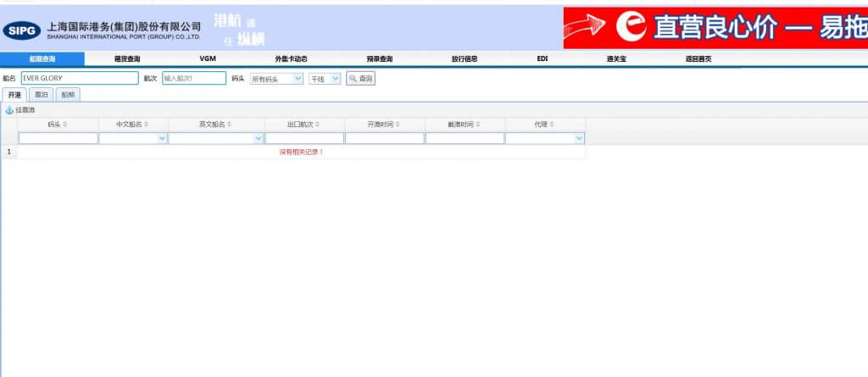868x377 pixels.
Task: Select the 开港 tab
Action: (14, 95)
